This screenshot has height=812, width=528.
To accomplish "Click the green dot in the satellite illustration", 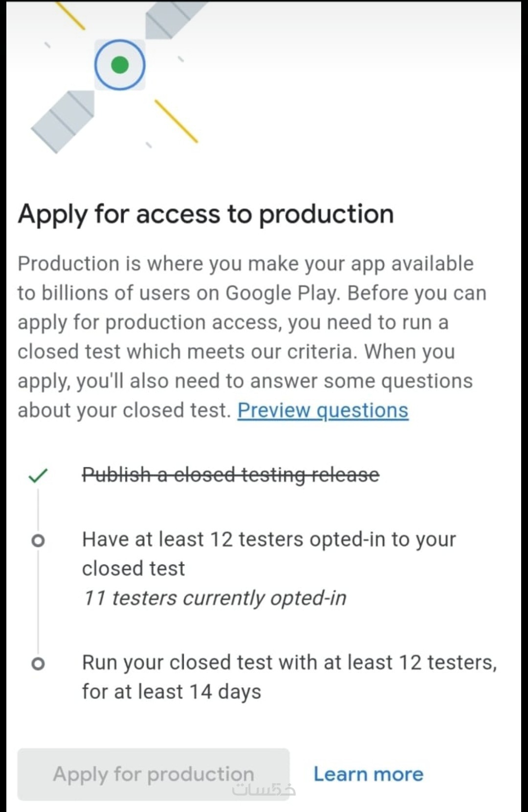I will pyautogui.click(x=120, y=65).
